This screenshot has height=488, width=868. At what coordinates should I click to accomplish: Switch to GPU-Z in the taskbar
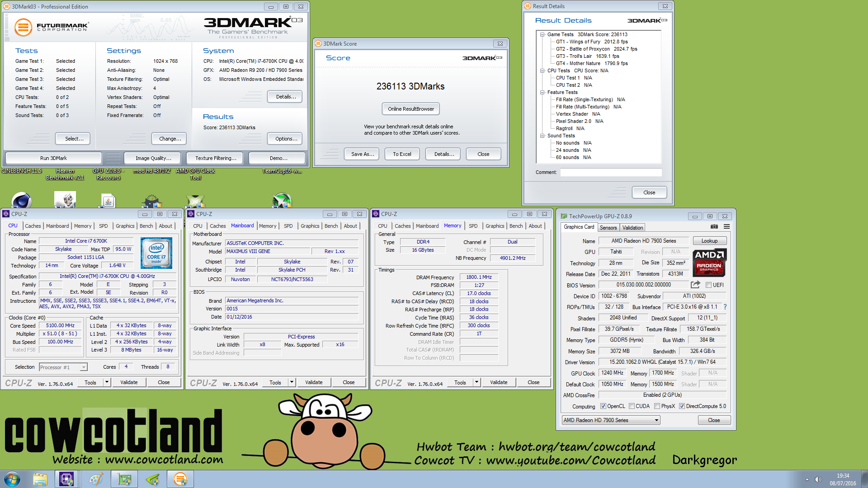coord(124,479)
